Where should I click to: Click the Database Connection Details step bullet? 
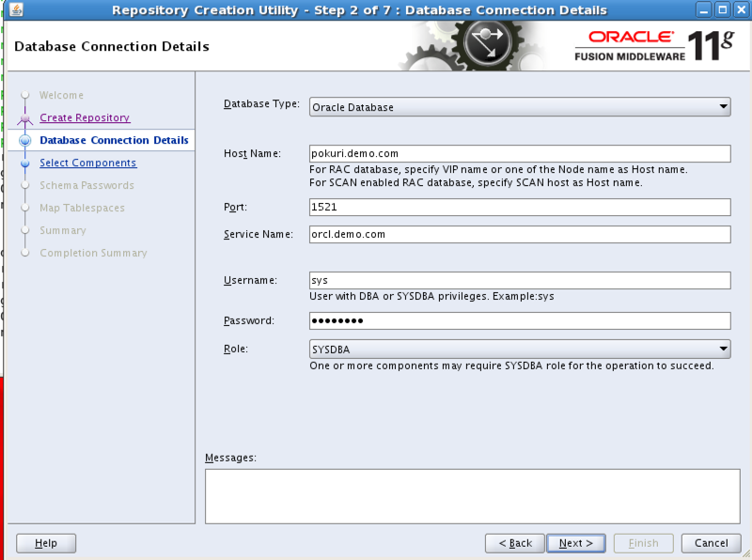pos(25,141)
